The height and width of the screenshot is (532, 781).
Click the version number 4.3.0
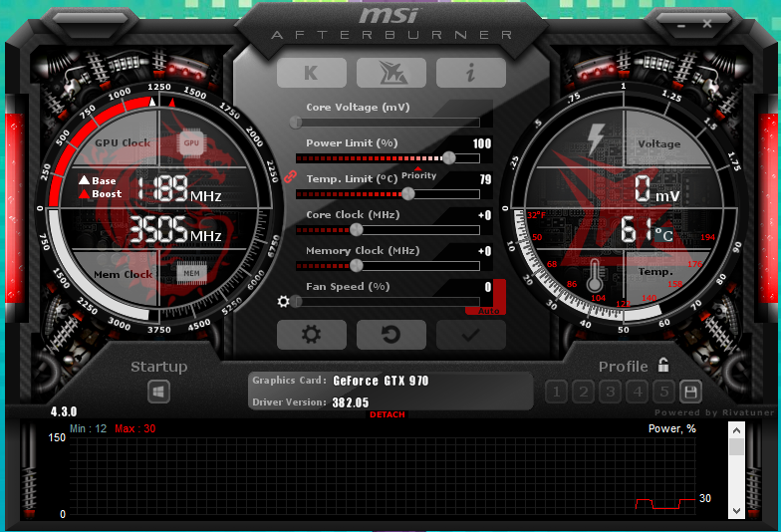click(x=64, y=412)
